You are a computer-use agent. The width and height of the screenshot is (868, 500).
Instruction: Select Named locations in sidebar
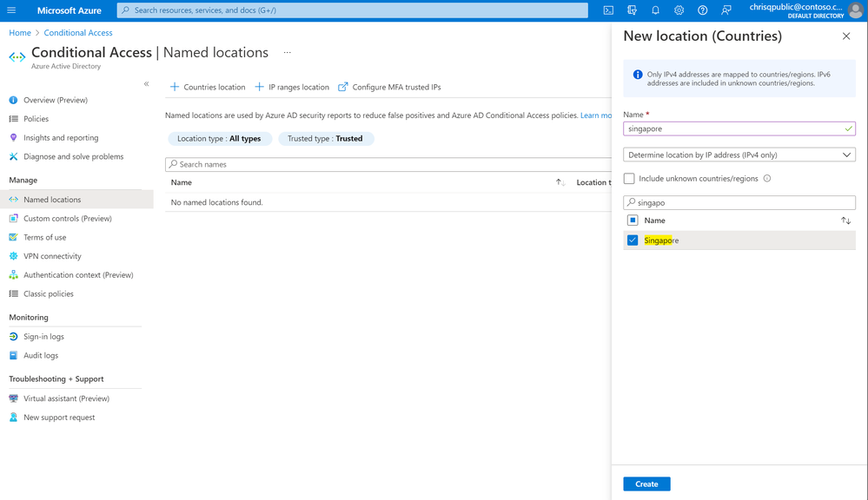tap(76, 200)
